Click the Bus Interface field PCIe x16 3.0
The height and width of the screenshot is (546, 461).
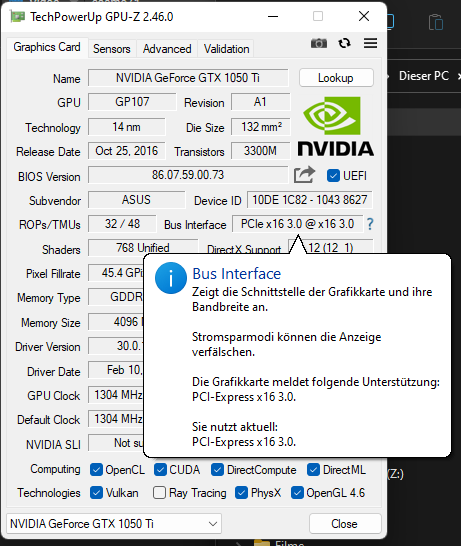(297, 224)
